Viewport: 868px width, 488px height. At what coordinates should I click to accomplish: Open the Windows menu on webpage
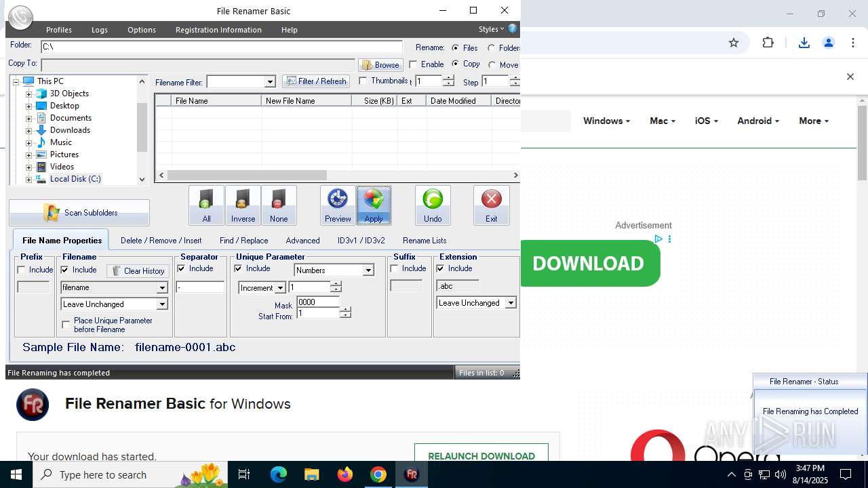(606, 121)
